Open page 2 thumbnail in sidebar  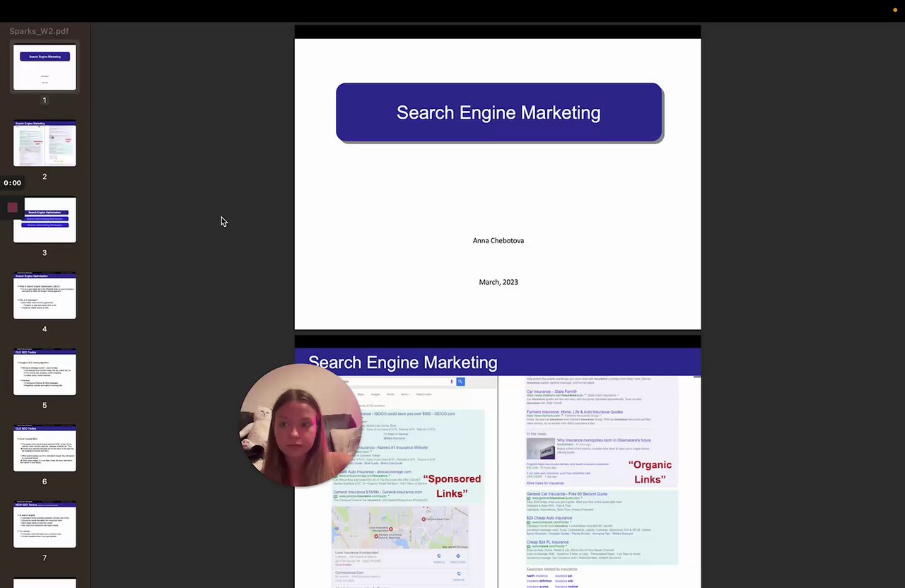pos(45,143)
